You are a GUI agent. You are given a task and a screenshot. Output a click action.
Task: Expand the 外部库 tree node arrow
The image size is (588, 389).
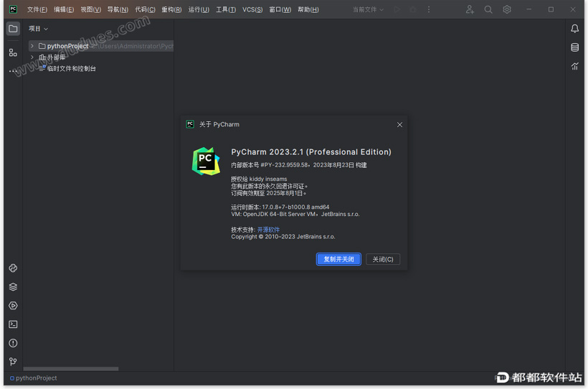(32, 57)
